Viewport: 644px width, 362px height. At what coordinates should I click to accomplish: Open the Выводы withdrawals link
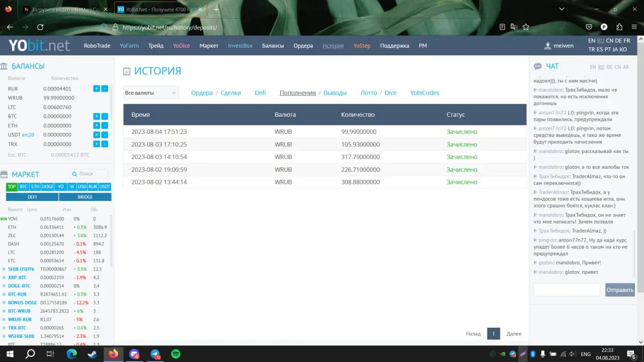click(335, 93)
